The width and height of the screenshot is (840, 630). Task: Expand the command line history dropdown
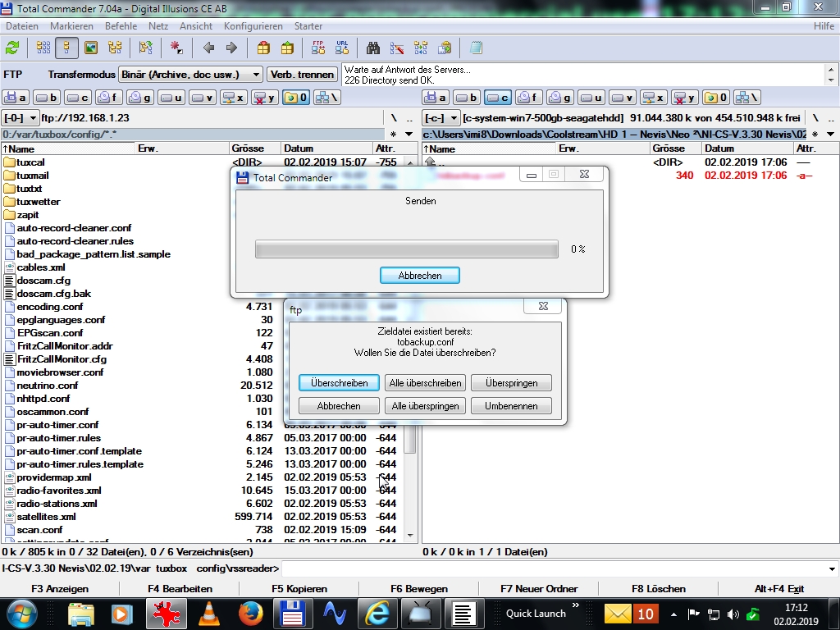[x=832, y=568]
